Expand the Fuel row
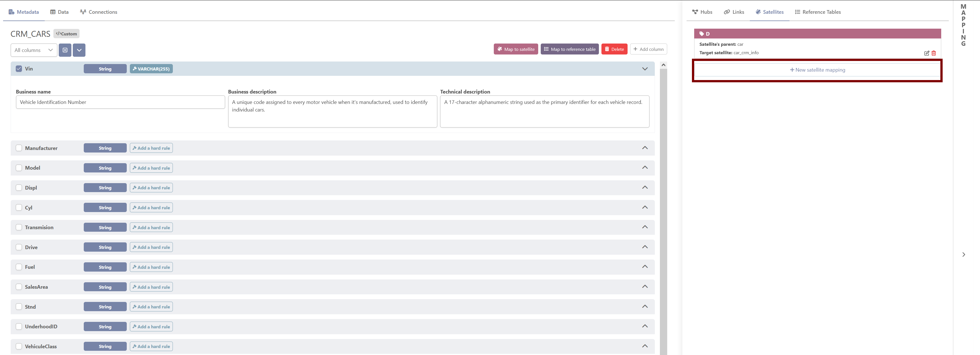 645,267
